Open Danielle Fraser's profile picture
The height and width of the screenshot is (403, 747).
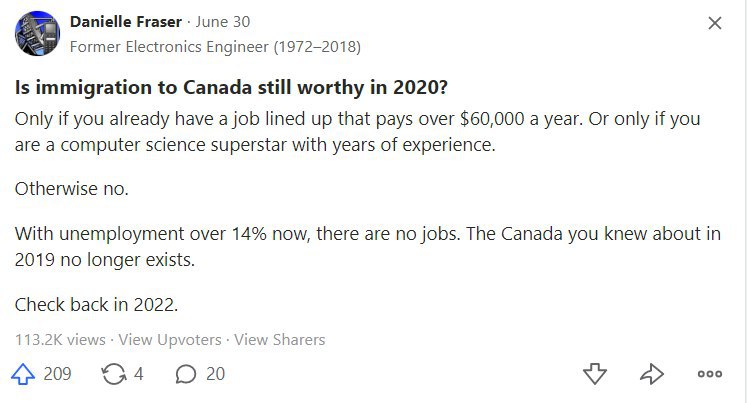(x=38, y=33)
